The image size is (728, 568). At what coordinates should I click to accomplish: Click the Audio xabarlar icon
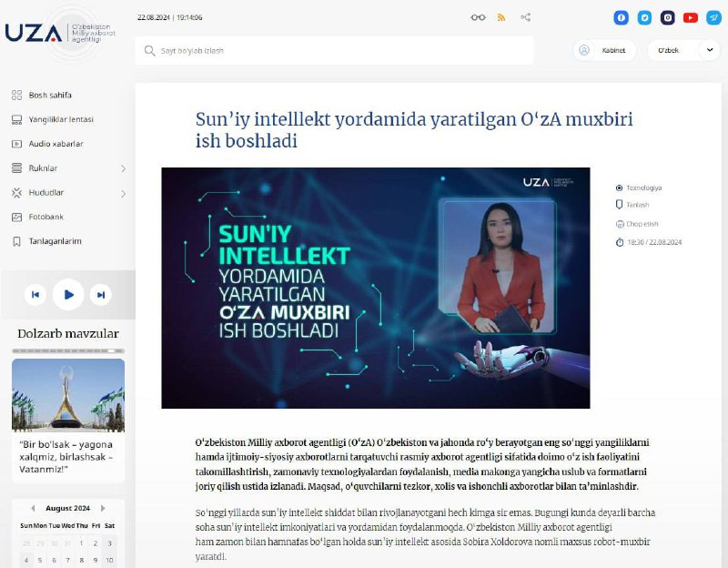coord(16,144)
